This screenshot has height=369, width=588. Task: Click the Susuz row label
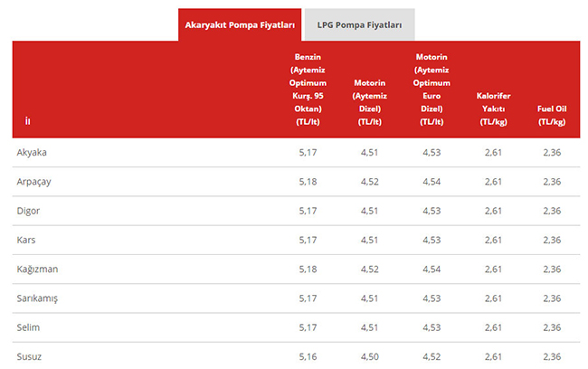tap(29, 356)
